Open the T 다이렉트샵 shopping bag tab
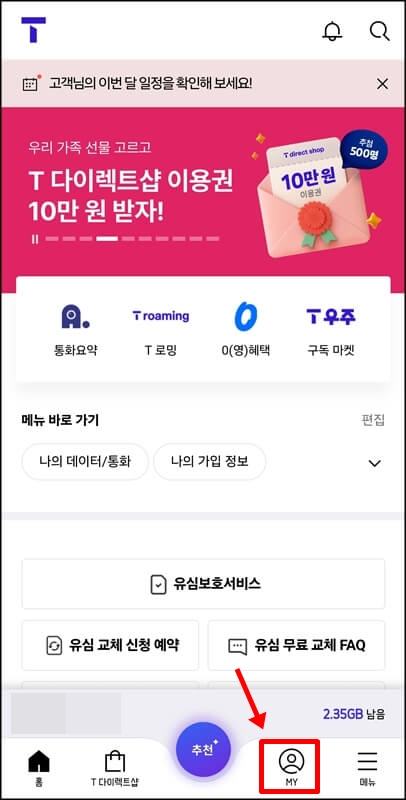 pos(115,768)
